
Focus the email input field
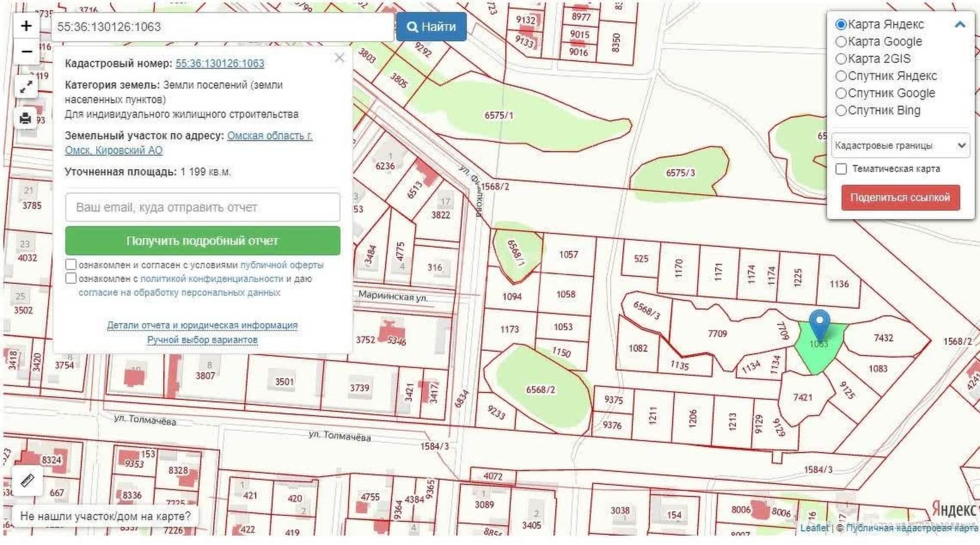(x=202, y=207)
